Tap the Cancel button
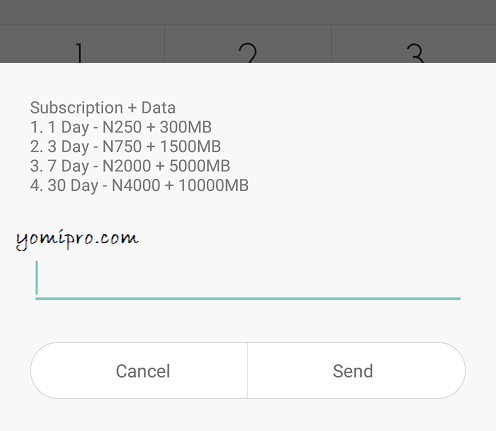This screenshot has height=431, width=496. click(x=139, y=370)
